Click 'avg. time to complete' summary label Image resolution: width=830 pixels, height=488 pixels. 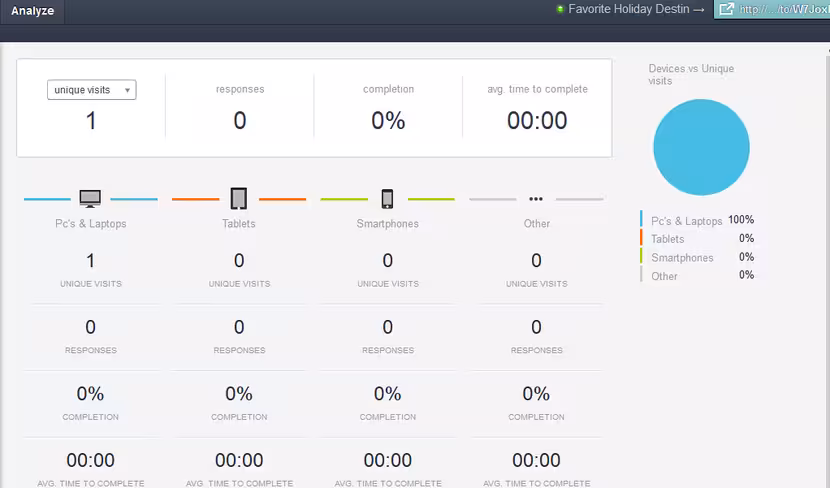pyautogui.click(x=537, y=89)
